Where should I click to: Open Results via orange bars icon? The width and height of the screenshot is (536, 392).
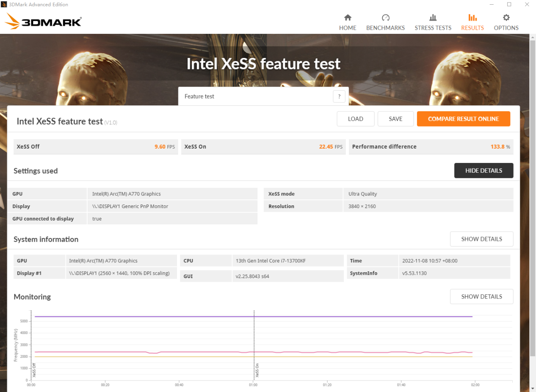coord(472,17)
